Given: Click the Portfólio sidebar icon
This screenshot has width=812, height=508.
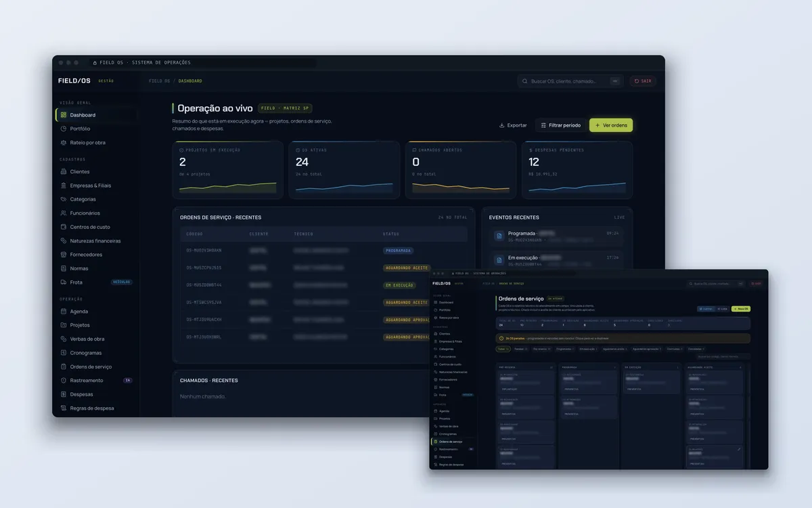Looking at the screenshot, I should pos(63,129).
